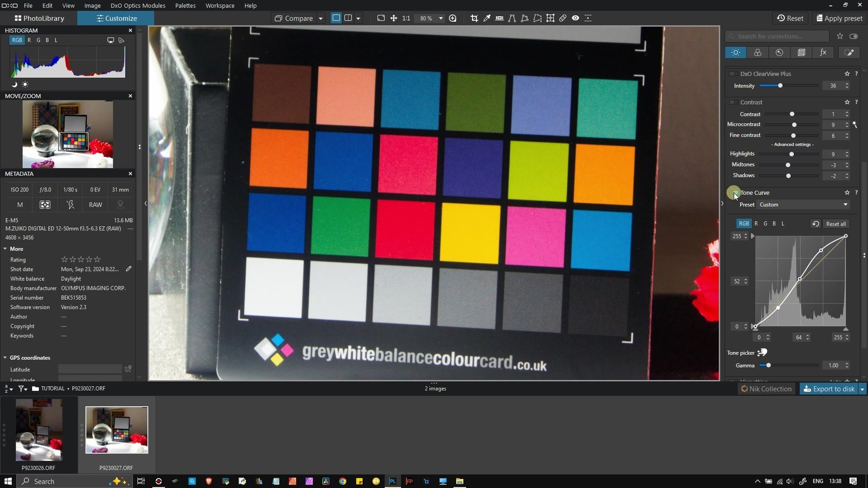
Task: Collapse the GPS coordinates section
Action: click(x=5, y=358)
